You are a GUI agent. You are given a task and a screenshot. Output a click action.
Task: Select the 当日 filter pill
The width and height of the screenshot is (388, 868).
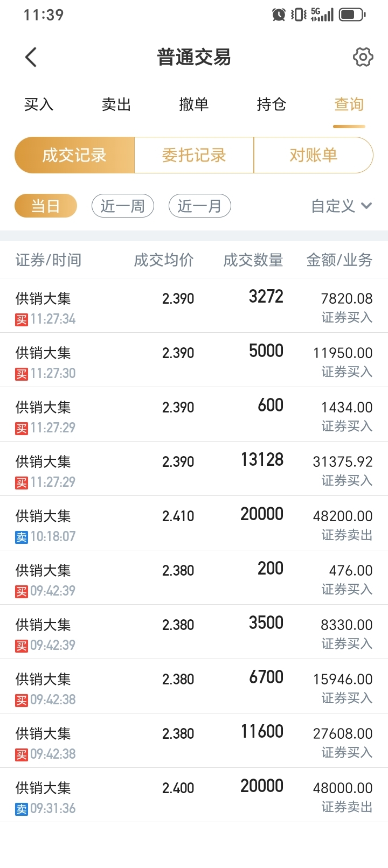[x=46, y=206]
